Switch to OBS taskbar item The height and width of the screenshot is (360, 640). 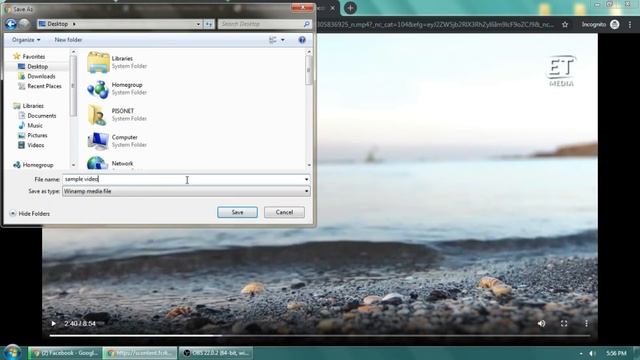pyautogui.click(x=216, y=353)
